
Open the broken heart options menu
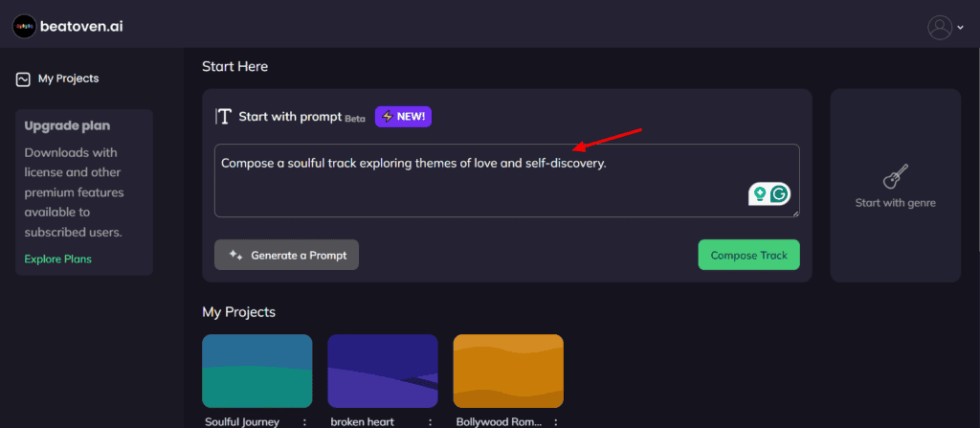click(430, 421)
